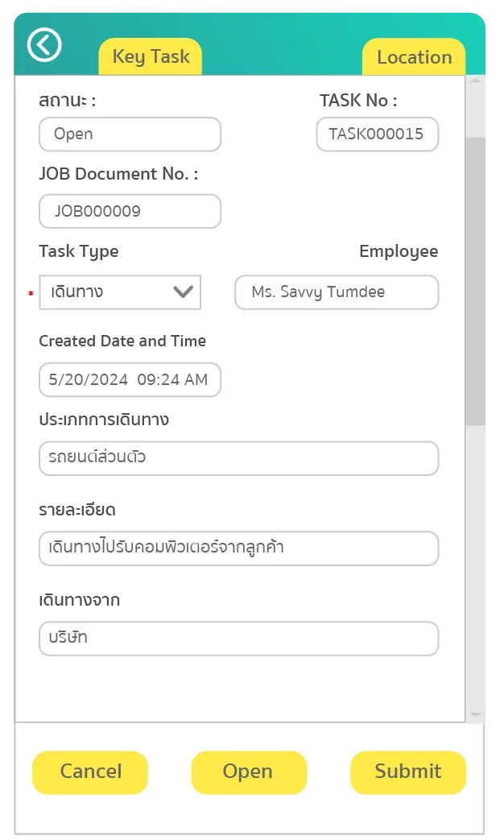
Task: Select the Employee field with Ms. Savvy Tumdee
Action: pos(336,292)
